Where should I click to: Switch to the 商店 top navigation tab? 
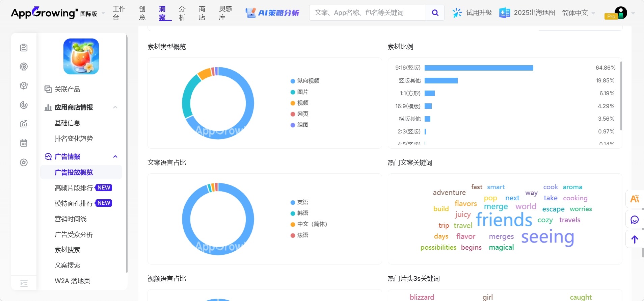point(202,13)
